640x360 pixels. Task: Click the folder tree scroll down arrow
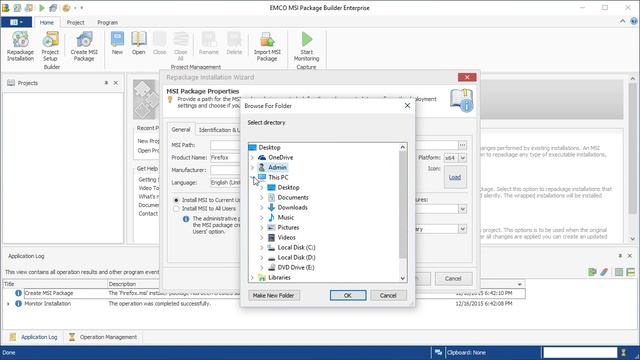[402, 278]
